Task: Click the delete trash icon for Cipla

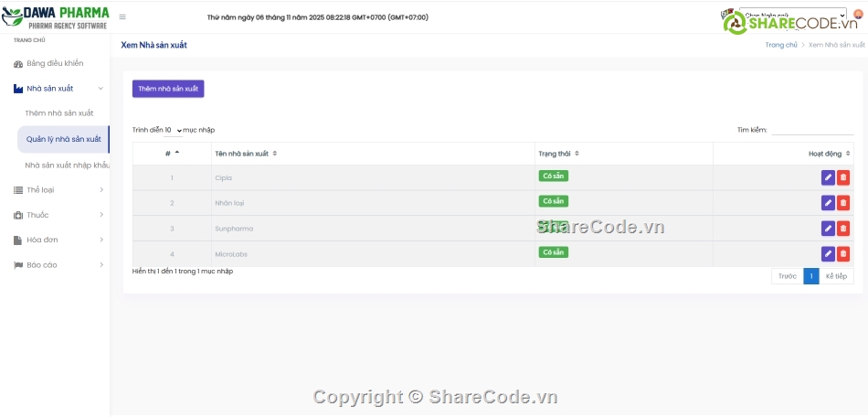Action: [843, 177]
